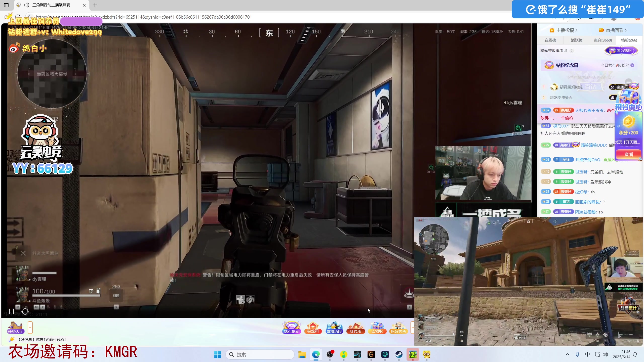Switch to the 贵宾(3660) tab
Screen dimensions: 644x362
click(x=603, y=40)
